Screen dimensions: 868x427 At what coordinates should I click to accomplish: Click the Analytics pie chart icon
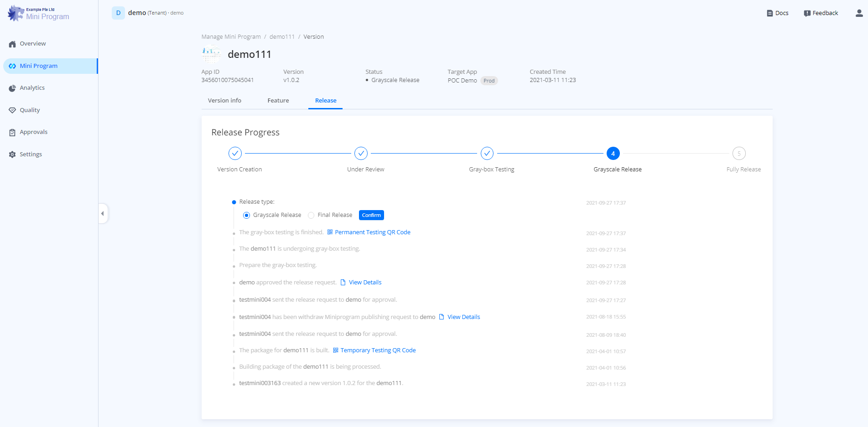point(12,88)
